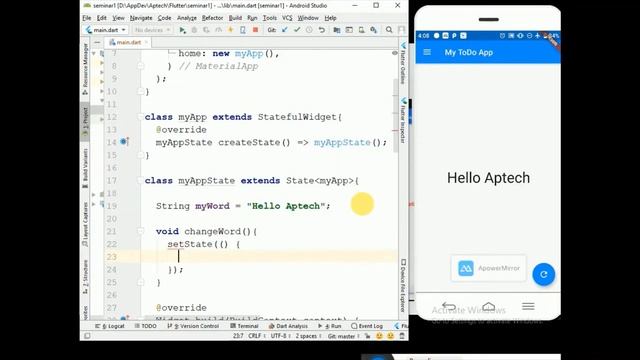640x360 pixels.
Task: Click the myWord variable on line 19
Action: coord(212,206)
